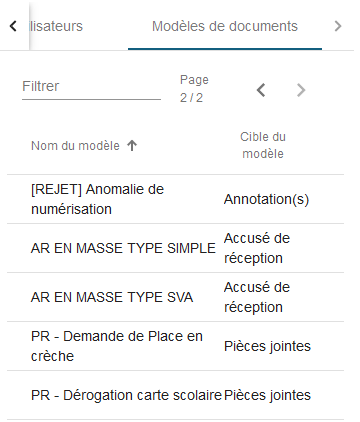This screenshot has height=422, width=360.
Task: Click the Page 2 / 2 indicator
Action: (x=194, y=89)
